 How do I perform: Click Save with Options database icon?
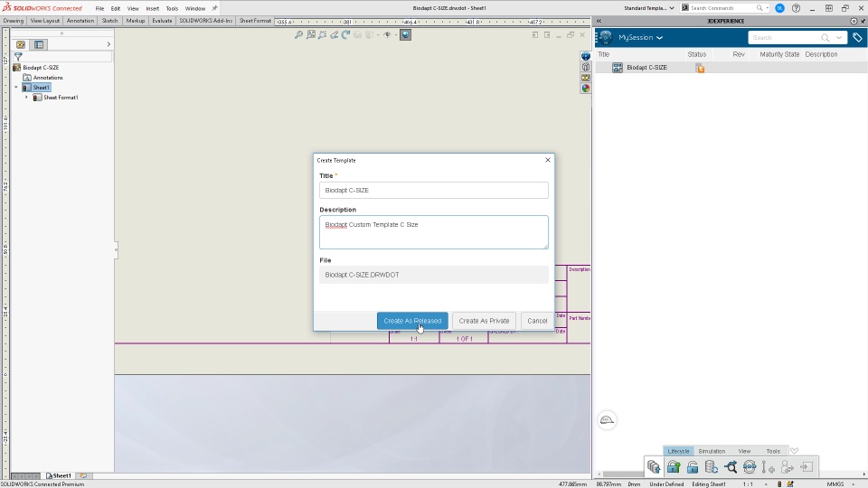(x=654, y=467)
